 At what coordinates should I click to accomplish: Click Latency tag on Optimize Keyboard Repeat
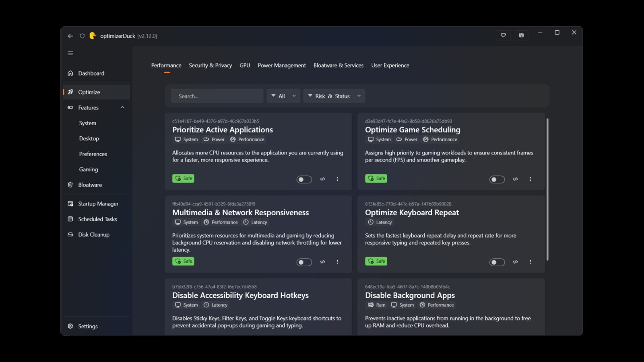(x=380, y=222)
